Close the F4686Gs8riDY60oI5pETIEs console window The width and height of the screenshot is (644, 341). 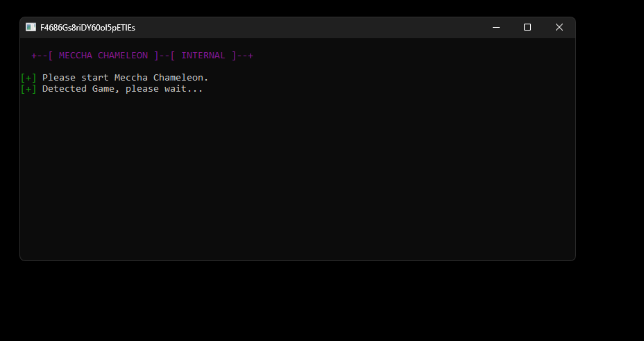559,27
